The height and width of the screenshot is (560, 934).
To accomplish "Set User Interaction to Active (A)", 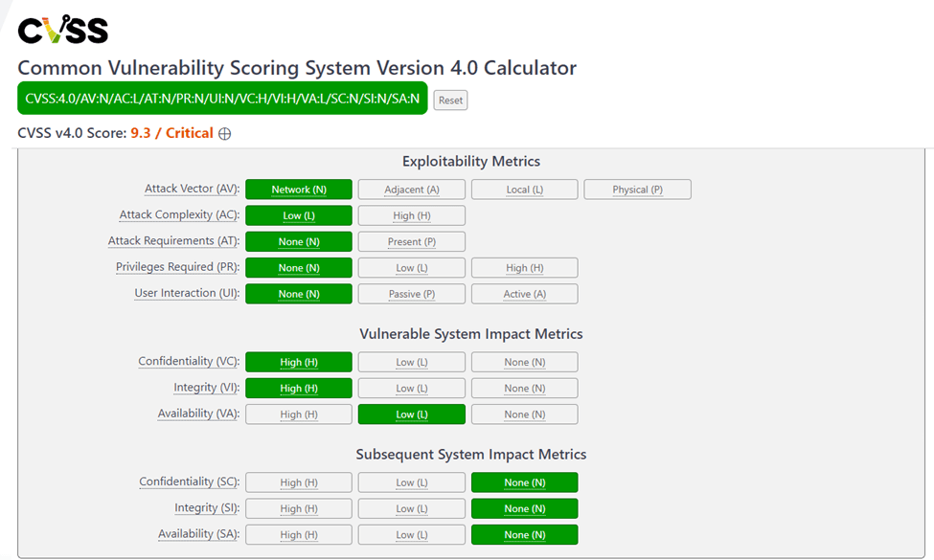I will pyautogui.click(x=524, y=294).
